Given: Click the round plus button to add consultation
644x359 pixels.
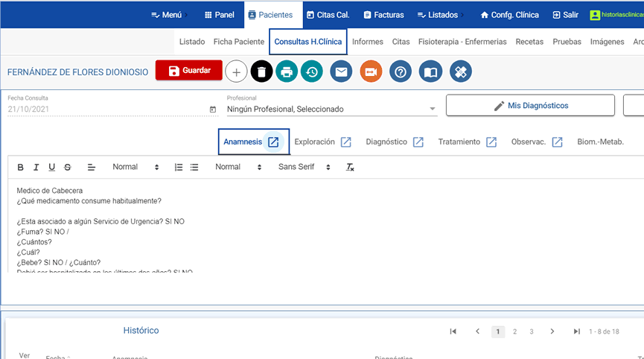Looking at the screenshot, I should click(x=236, y=72).
